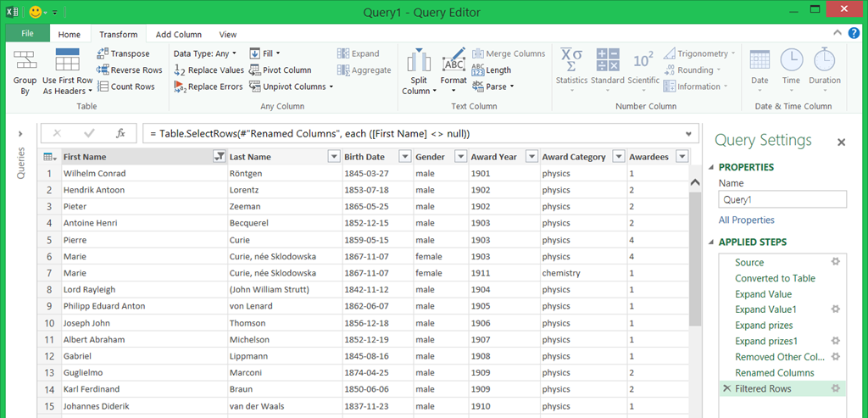Viewport: 868px width, 418px height.
Task: Click the Pivot Column icon
Action: 256,70
